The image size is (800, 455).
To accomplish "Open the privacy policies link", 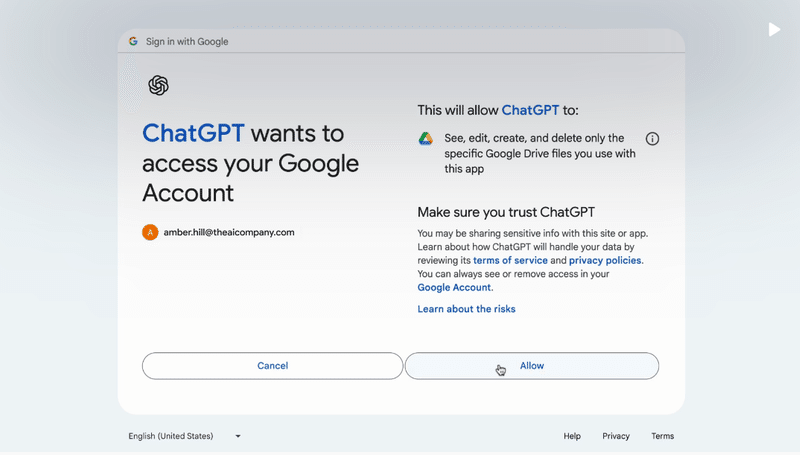I will coord(605,260).
